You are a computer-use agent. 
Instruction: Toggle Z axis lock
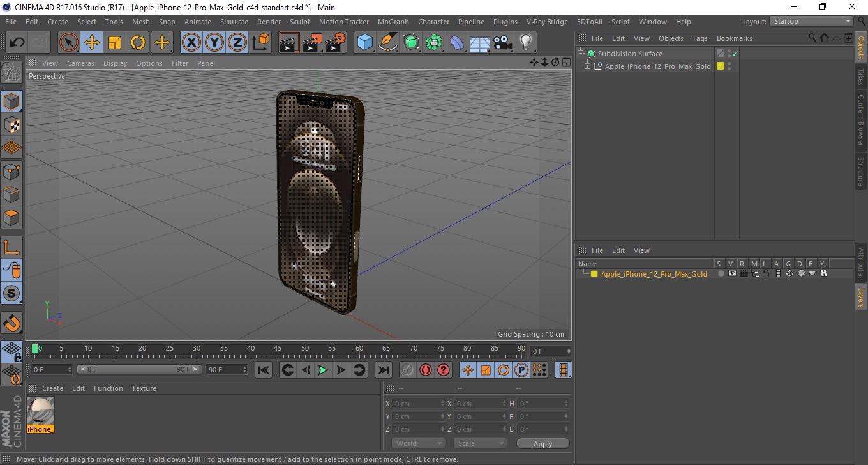coord(237,43)
